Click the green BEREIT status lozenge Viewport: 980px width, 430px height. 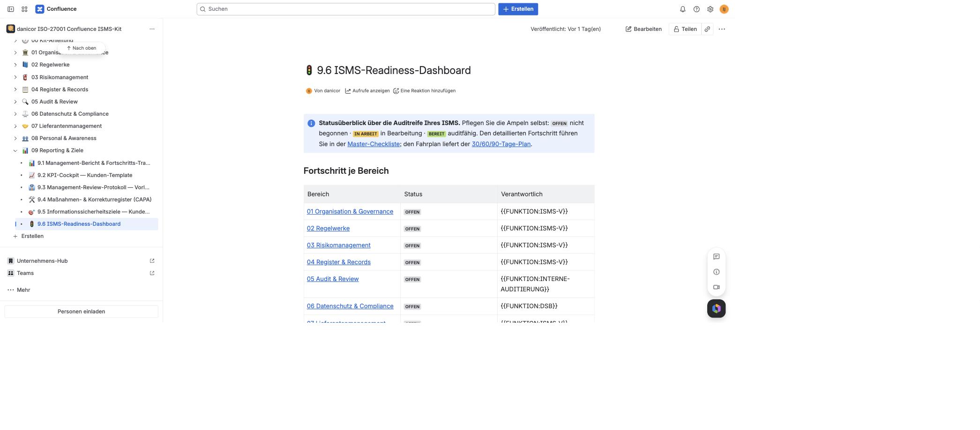coord(436,134)
